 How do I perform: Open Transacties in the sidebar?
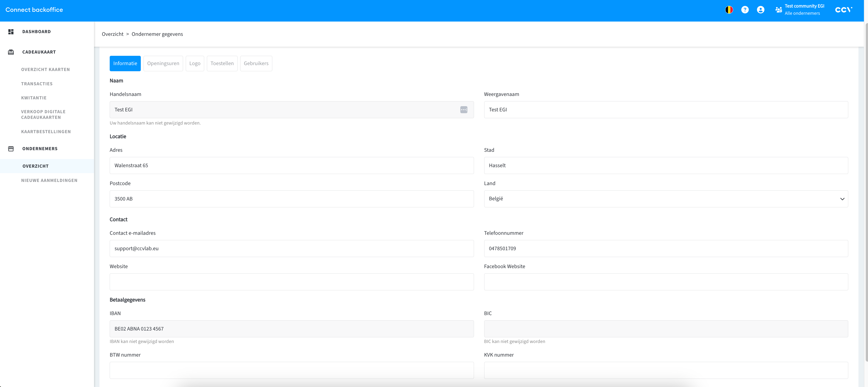click(37, 84)
